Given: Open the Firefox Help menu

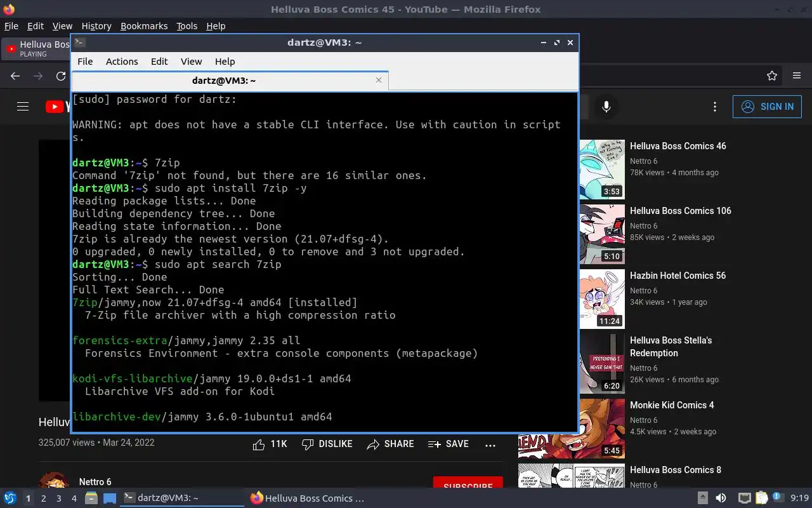Looking at the screenshot, I should coord(216,26).
